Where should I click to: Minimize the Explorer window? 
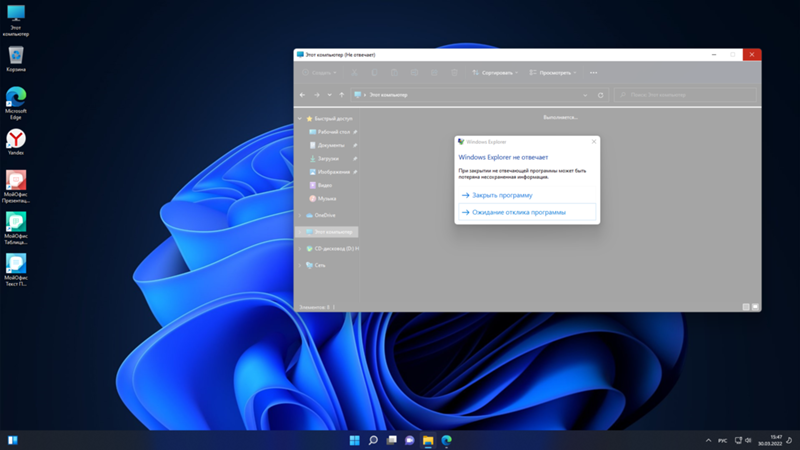714,55
